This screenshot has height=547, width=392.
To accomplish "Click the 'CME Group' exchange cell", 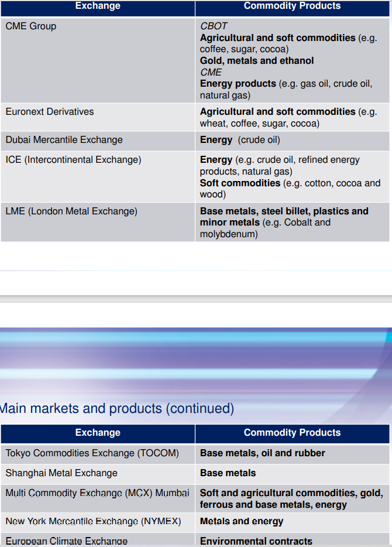I will [x=98, y=60].
